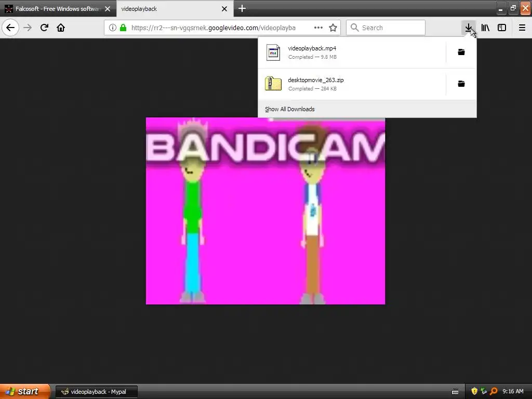The height and width of the screenshot is (399, 532).
Task: Focus the Search input box
Action: pyautogui.click(x=386, y=28)
